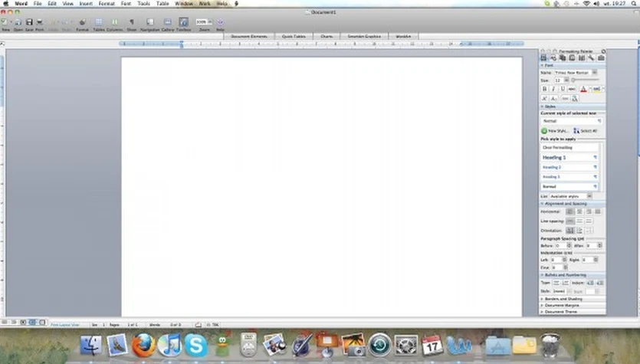Open the Tables tool in the toolbar
This screenshot has height=364, width=640.
click(99, 22)
